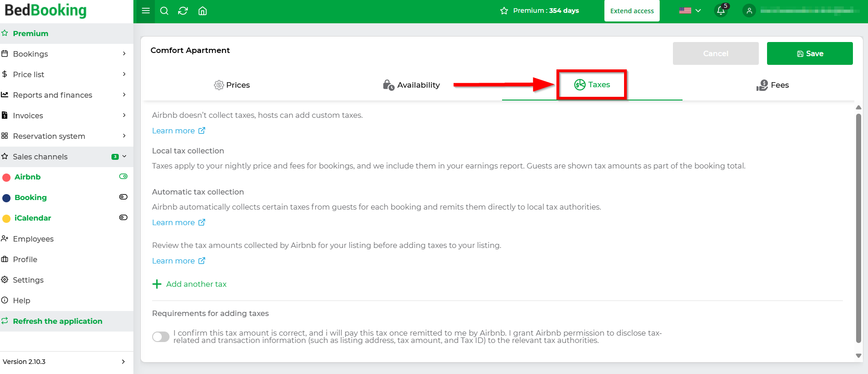
Task: Click the Sales channels badge showing 3
Action: (x=115, y=157)
